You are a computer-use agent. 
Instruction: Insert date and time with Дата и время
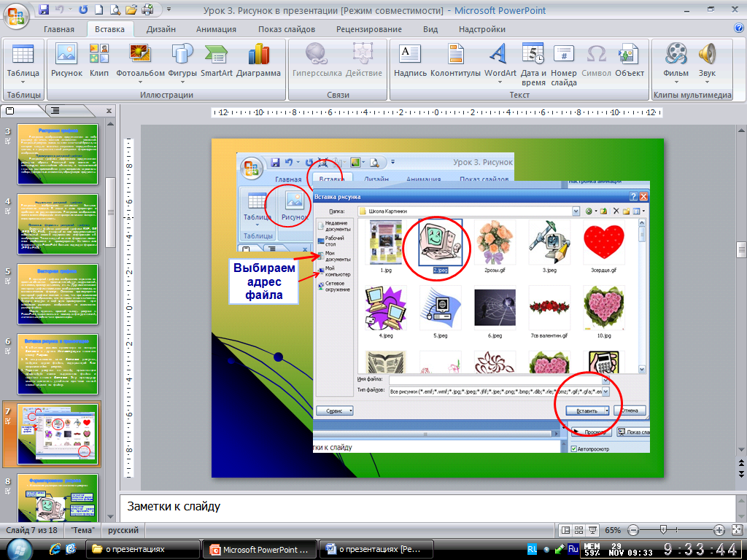[x=533, y=64]
